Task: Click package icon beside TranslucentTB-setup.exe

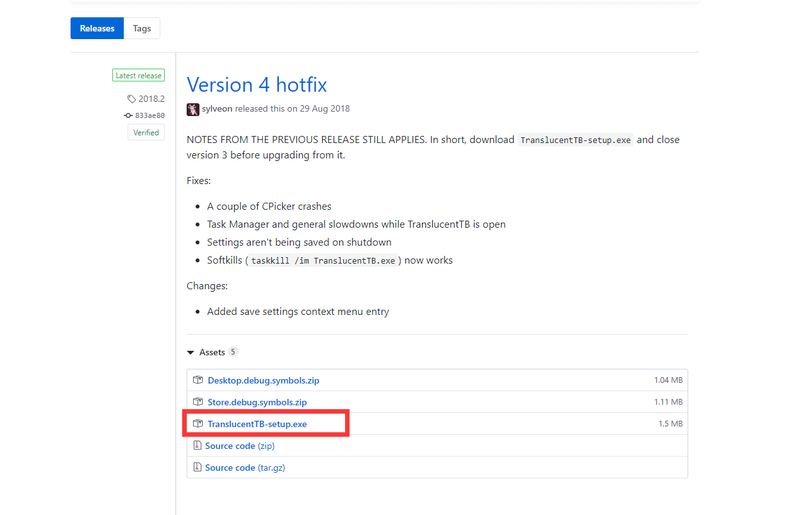Action: (198, 424)
